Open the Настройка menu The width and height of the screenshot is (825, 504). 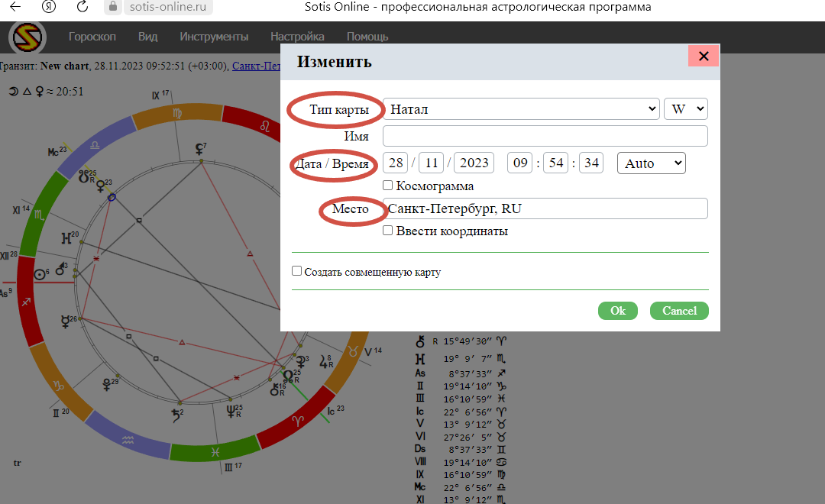tap(297, 37)
